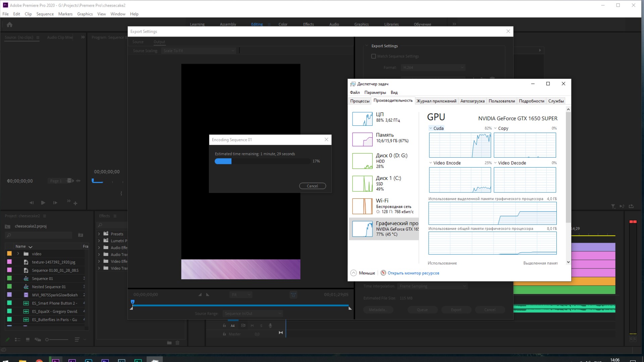Switch to the Журнал приложений tab
Viewport: 644px width, 362px height.
pyautogui.click(x=436, y=101)
